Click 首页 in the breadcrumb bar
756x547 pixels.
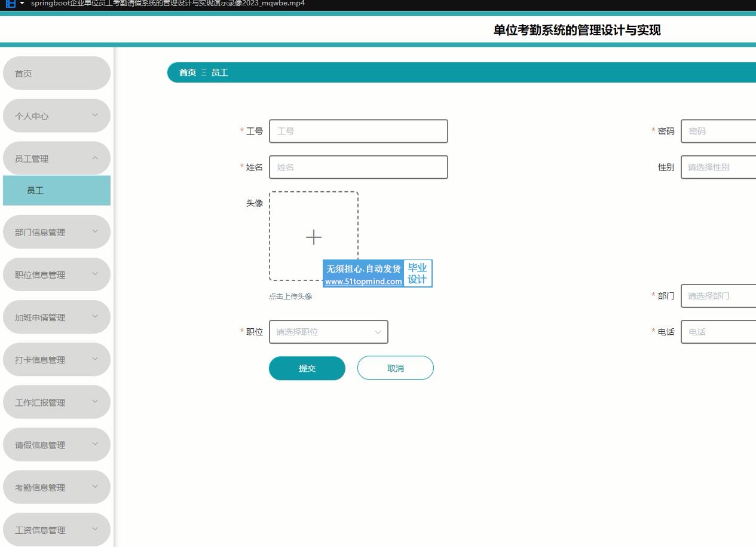pos(188,72)
